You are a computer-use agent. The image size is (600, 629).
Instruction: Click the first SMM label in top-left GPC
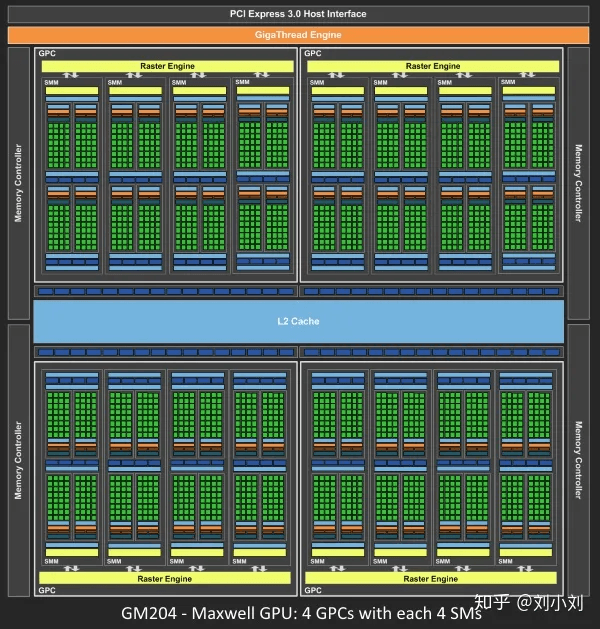(x=51, y=82)
